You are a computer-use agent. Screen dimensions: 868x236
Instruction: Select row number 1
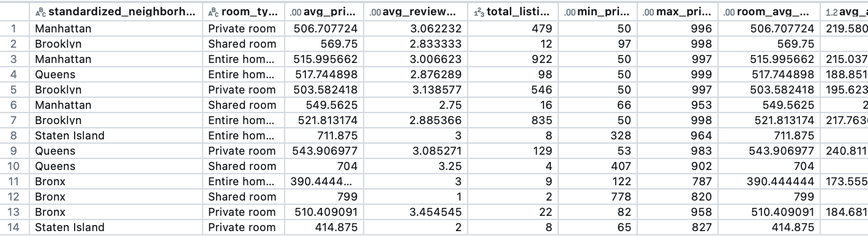15,29
